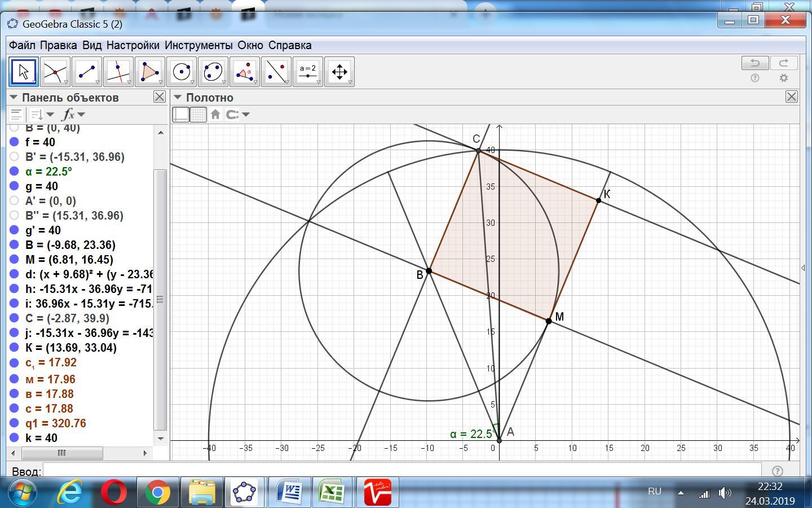
Task: Click the Ввод input field
Action: 402,471
